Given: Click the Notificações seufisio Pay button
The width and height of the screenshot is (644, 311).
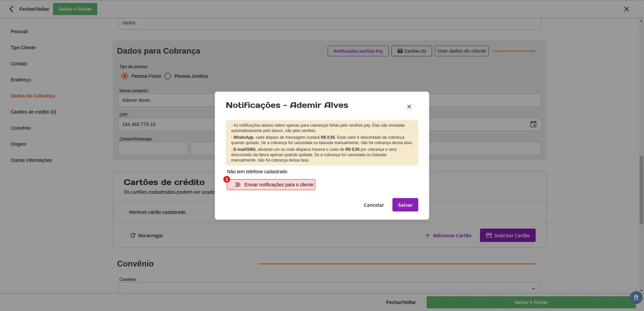Looking at the screenshot, I should click(358, 51).
